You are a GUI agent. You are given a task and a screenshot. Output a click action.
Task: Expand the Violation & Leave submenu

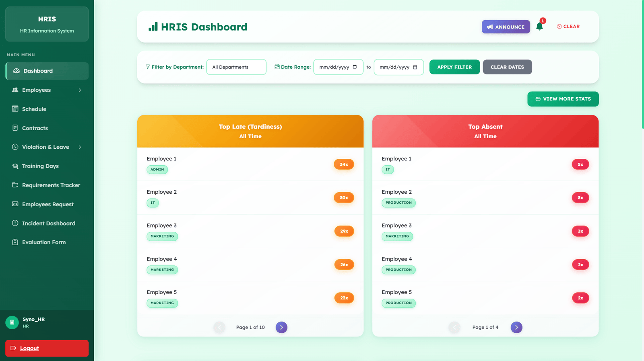47,147
